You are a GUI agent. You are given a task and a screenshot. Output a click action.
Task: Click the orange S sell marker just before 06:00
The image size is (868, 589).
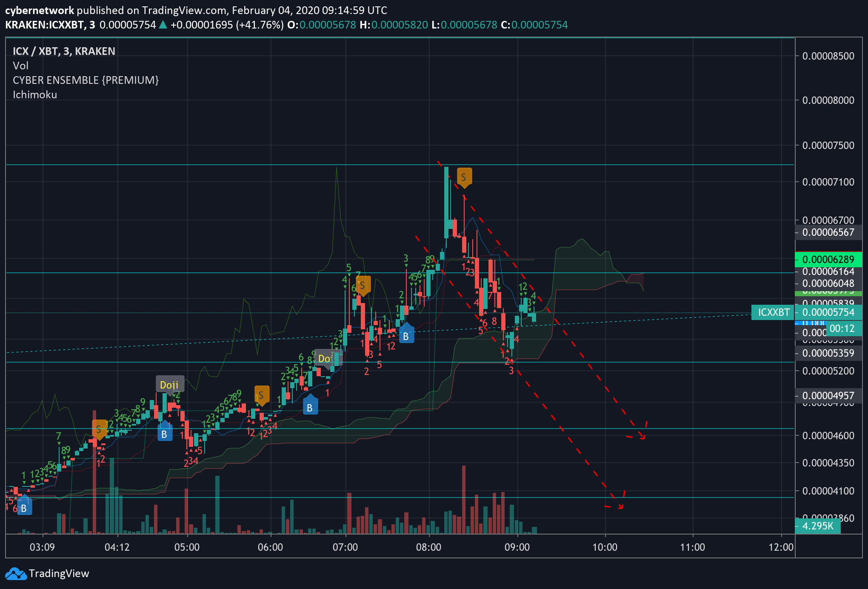(x=262, y=395)
